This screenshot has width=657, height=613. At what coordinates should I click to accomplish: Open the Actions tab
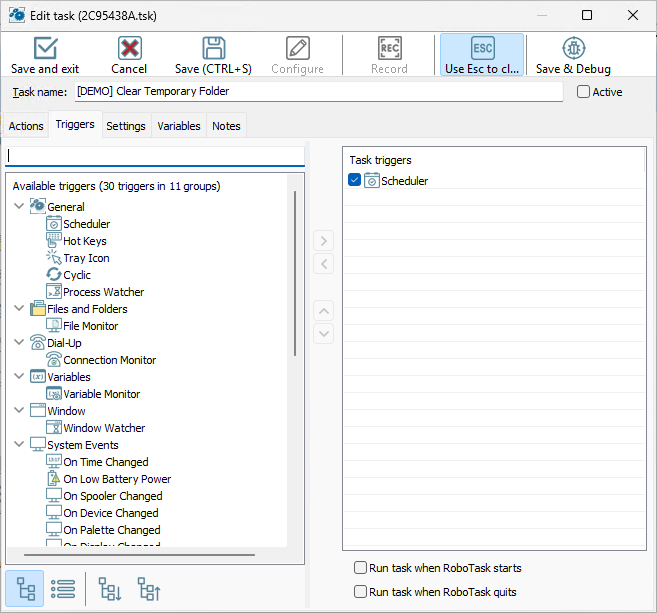click(26, 126)
